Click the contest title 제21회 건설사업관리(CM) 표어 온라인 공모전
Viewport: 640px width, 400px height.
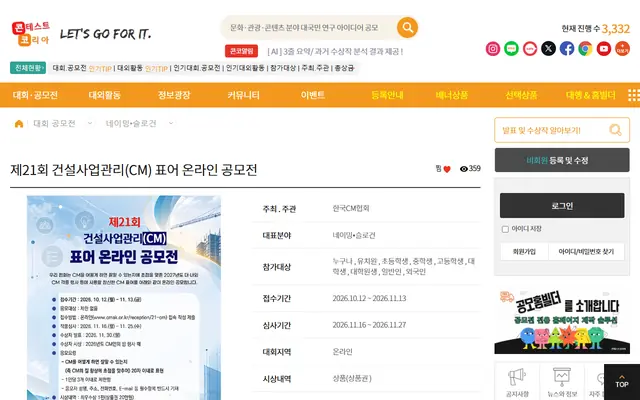click(133, 170)
